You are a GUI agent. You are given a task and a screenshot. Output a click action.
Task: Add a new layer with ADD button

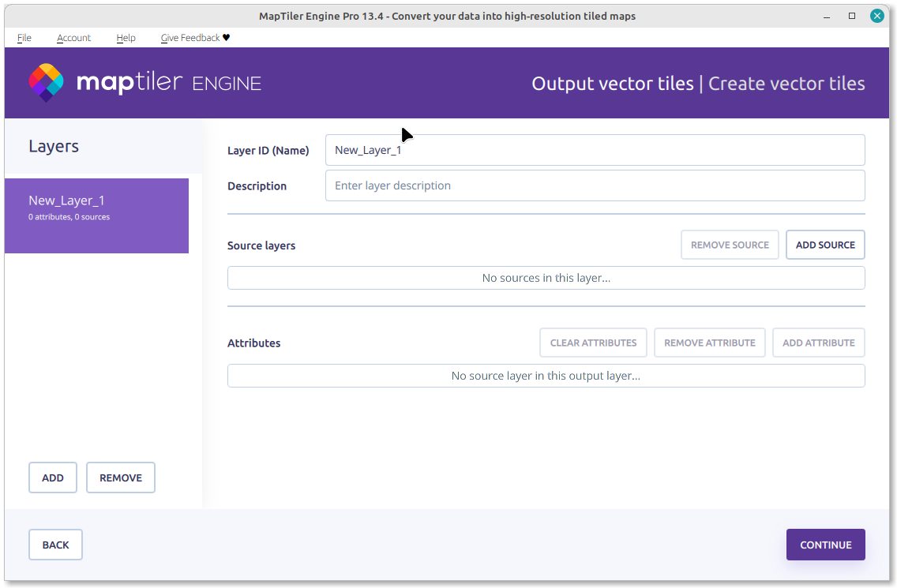click(x=53, y=478)
